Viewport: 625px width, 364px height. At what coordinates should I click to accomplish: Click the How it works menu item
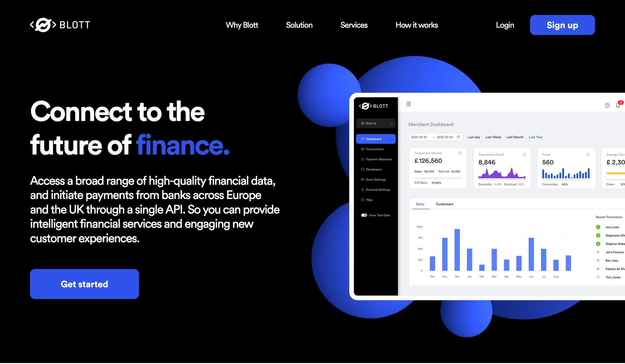pyautogui.click(x=417, y=25)
